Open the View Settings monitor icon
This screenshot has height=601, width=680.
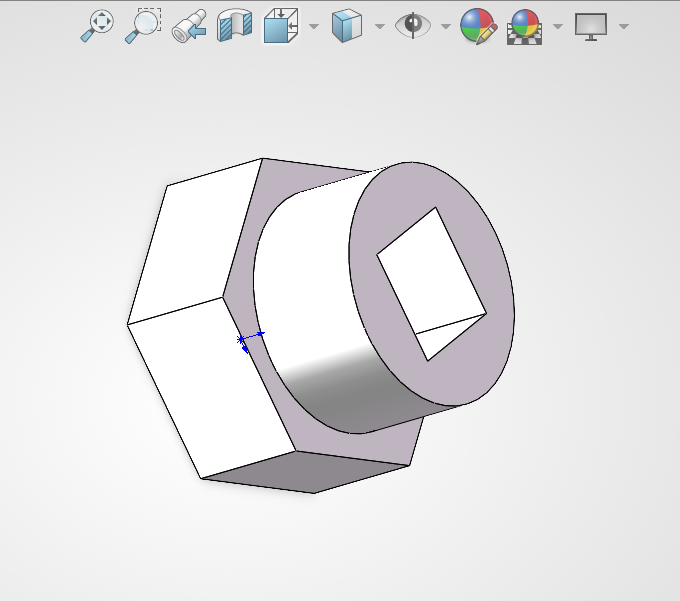[x=591, y=26]
